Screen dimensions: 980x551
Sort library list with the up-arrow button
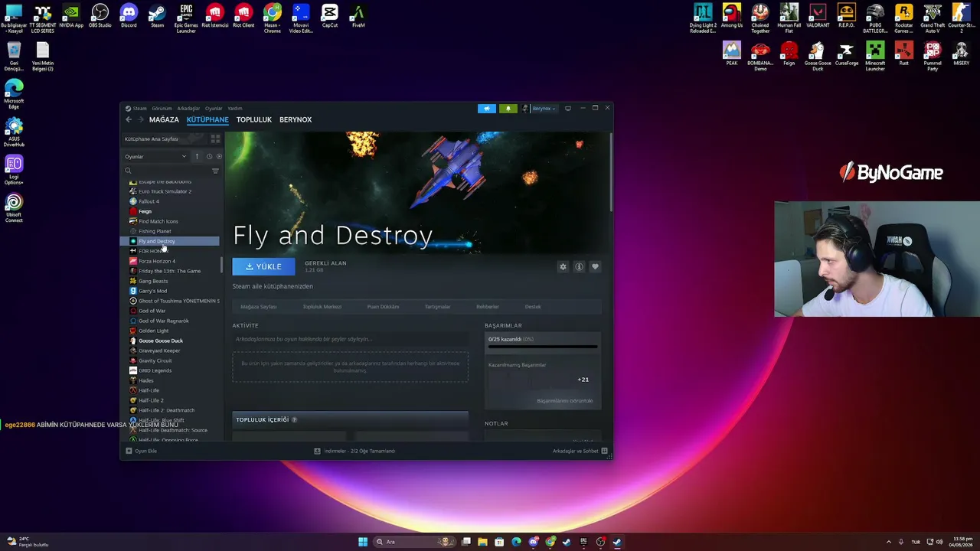tap(197, 157)
